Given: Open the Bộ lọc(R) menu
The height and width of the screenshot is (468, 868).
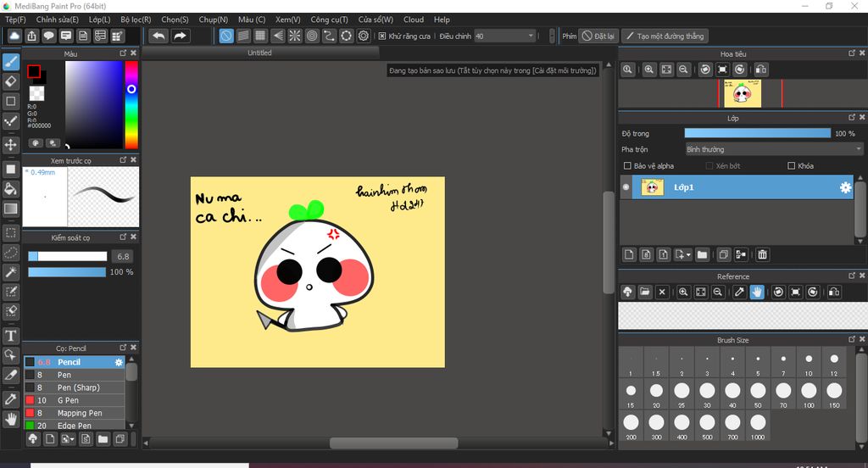Looking at the screenshot, I should pos(136,19).
